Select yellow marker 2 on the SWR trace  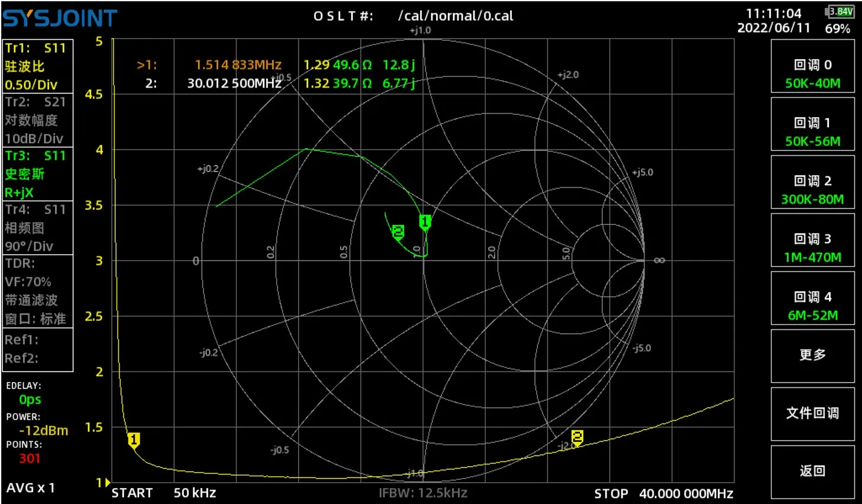(577, 438)
